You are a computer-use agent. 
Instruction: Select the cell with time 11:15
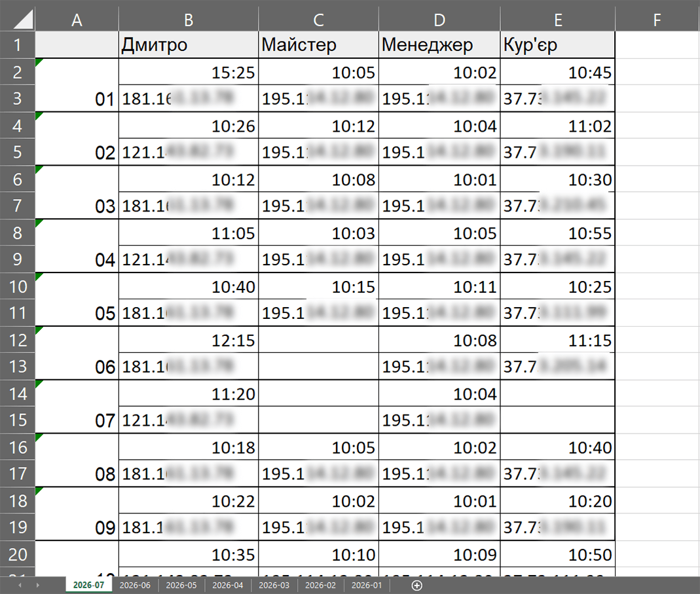558,340
